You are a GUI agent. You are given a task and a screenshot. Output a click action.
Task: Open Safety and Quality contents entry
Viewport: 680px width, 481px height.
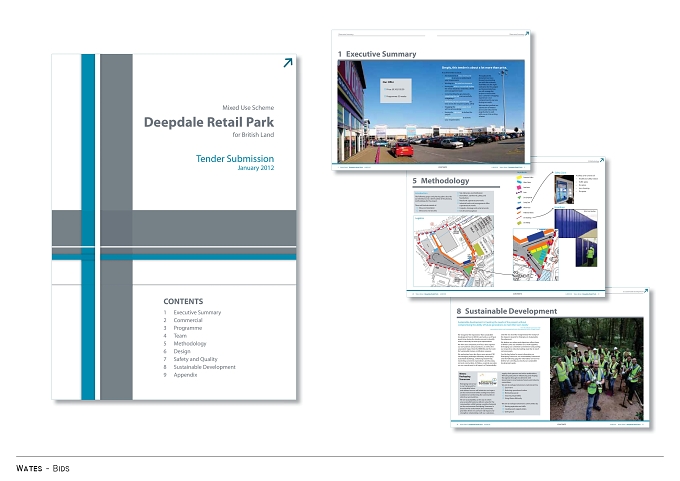tap(196, 359)
